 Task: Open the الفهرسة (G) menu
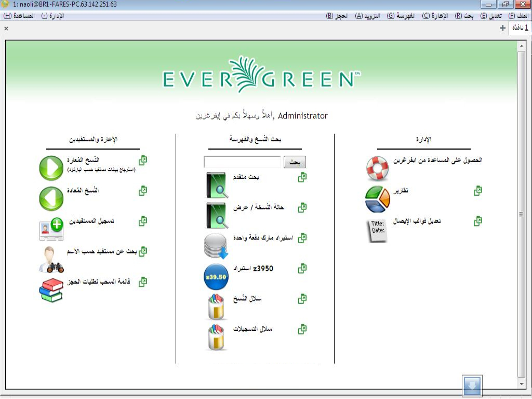pos(401,16)
